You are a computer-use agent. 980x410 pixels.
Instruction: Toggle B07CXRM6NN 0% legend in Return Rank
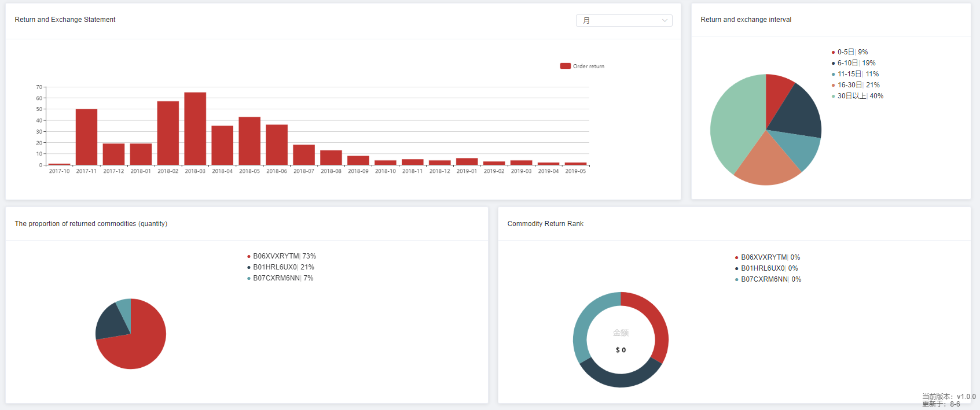768,279
